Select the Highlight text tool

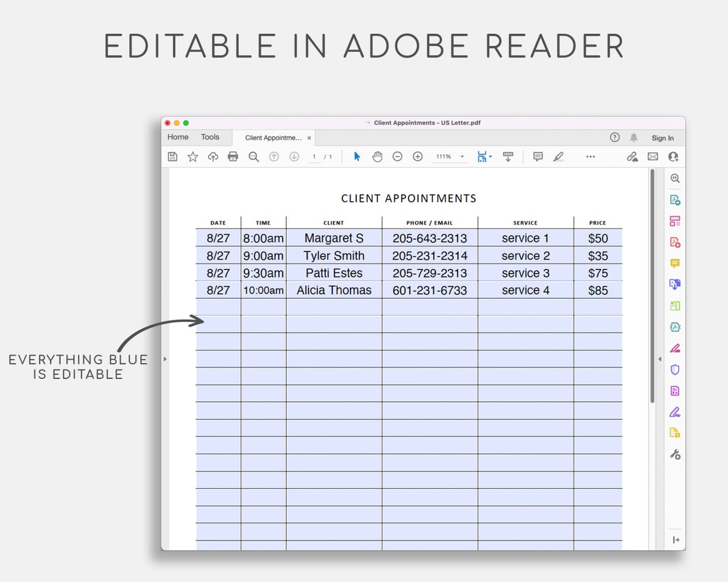(558, 156)
